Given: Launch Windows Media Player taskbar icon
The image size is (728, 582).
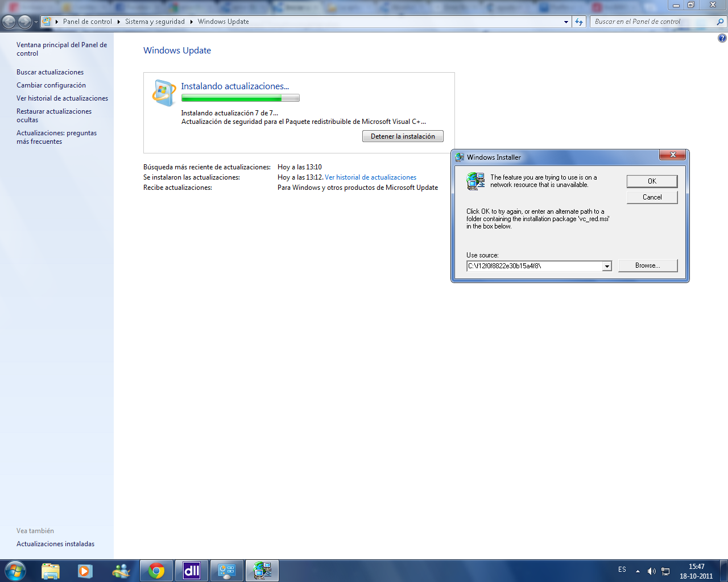Looking at the screenshot, I should (85, 571).
